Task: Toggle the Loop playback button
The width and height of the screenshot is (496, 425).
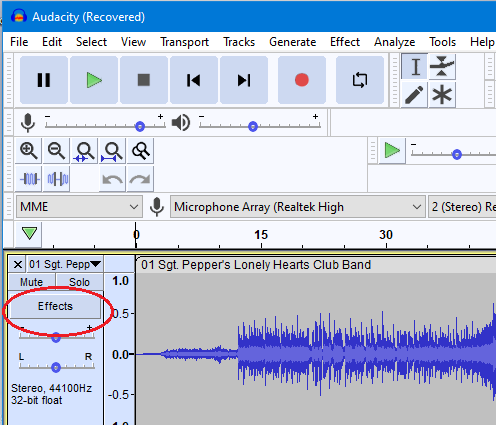Action: tap(360, 80)
